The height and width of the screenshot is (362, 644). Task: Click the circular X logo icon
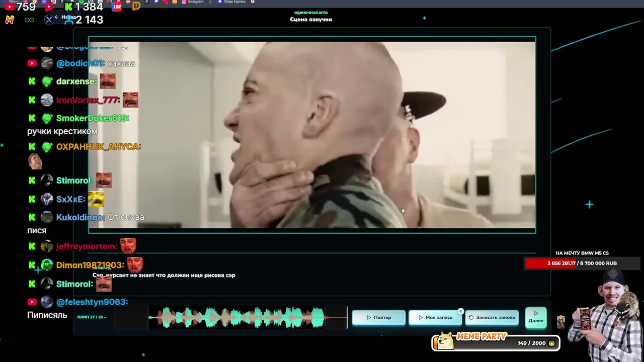49,20
